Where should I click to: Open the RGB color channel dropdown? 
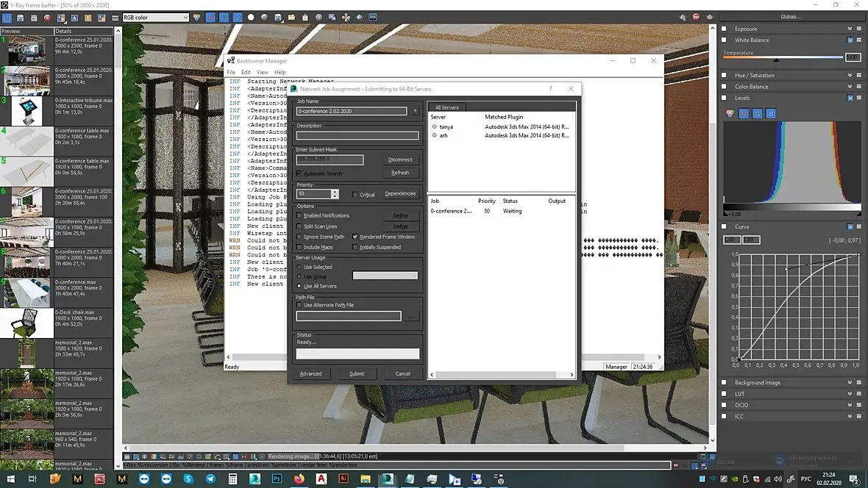point(155,18)
